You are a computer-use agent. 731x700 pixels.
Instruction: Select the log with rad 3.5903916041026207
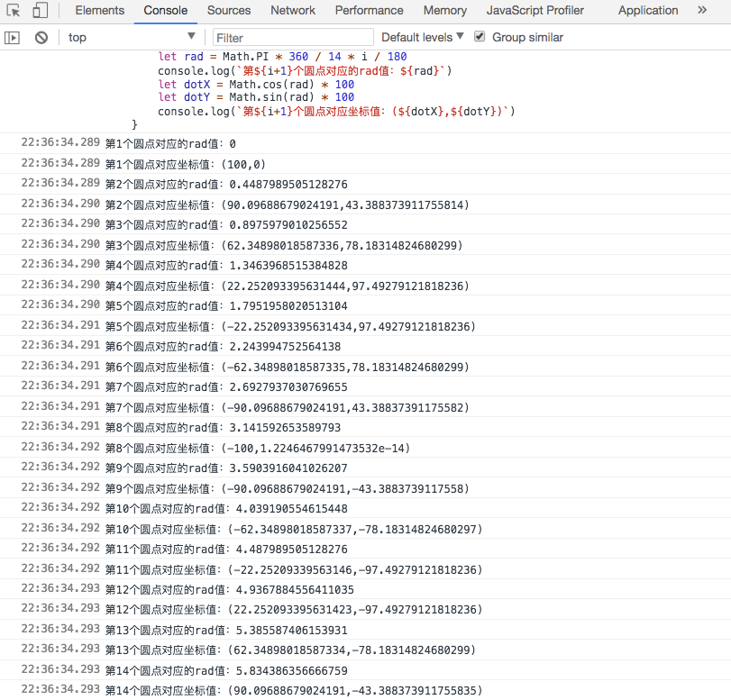pos(226,468)
